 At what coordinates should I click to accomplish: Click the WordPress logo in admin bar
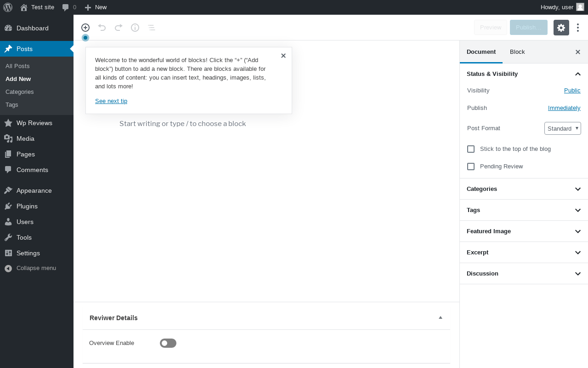pos(8,7)
